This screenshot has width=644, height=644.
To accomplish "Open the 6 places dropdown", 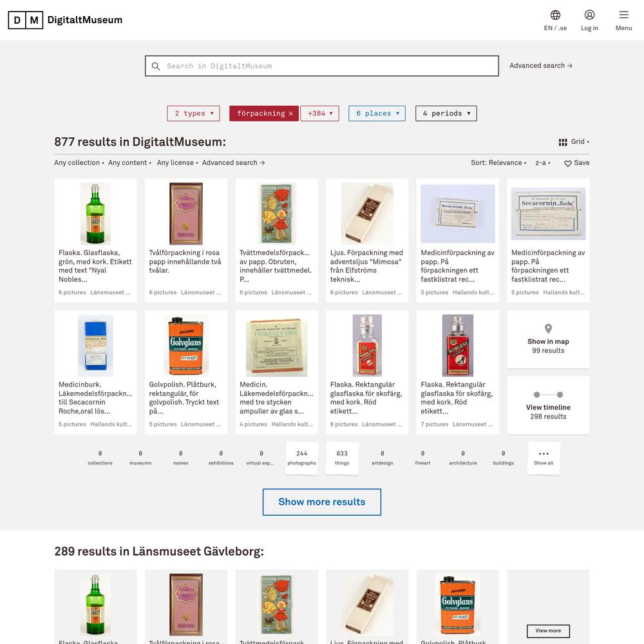I will click(377, 114).
